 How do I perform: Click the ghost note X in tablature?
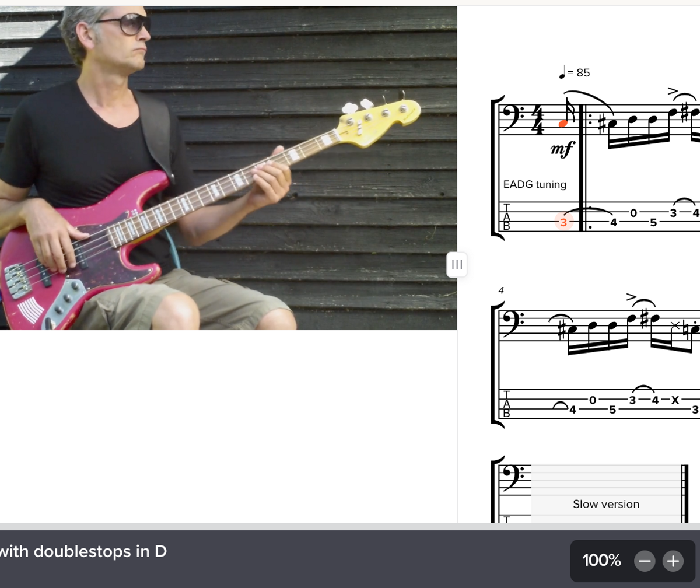[x=675, y=401]
